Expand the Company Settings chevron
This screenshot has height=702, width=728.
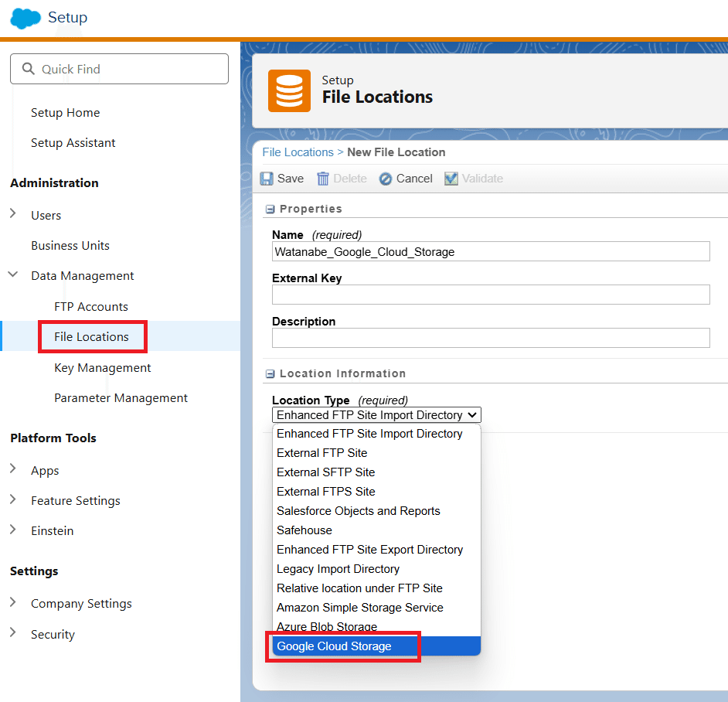13,602
